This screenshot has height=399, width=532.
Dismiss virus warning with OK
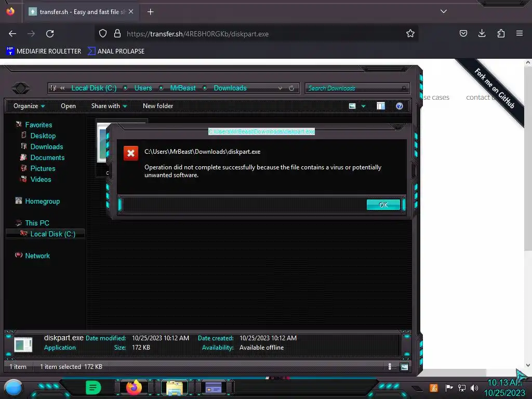383,205
